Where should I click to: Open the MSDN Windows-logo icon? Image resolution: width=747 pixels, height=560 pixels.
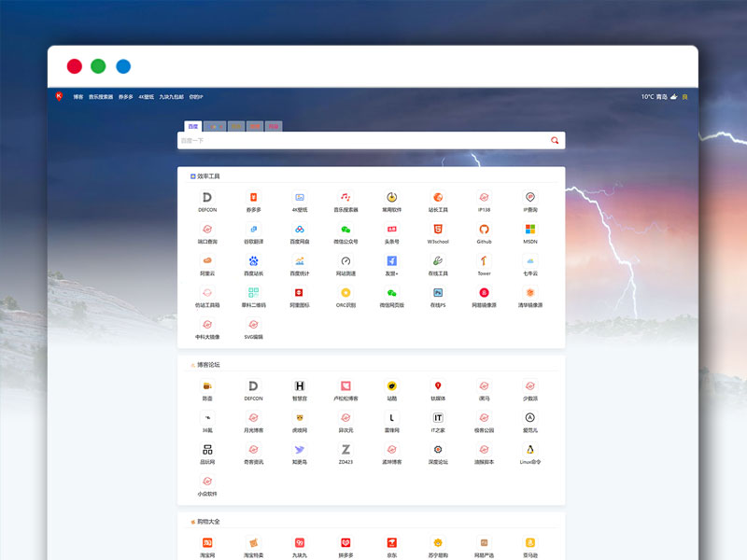tap(529, 230)
